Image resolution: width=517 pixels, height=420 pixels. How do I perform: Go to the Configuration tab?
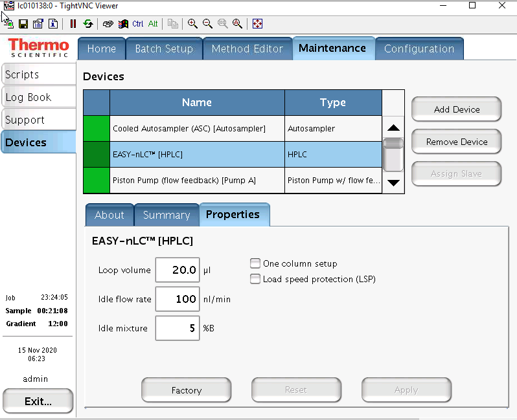point(419,49)
